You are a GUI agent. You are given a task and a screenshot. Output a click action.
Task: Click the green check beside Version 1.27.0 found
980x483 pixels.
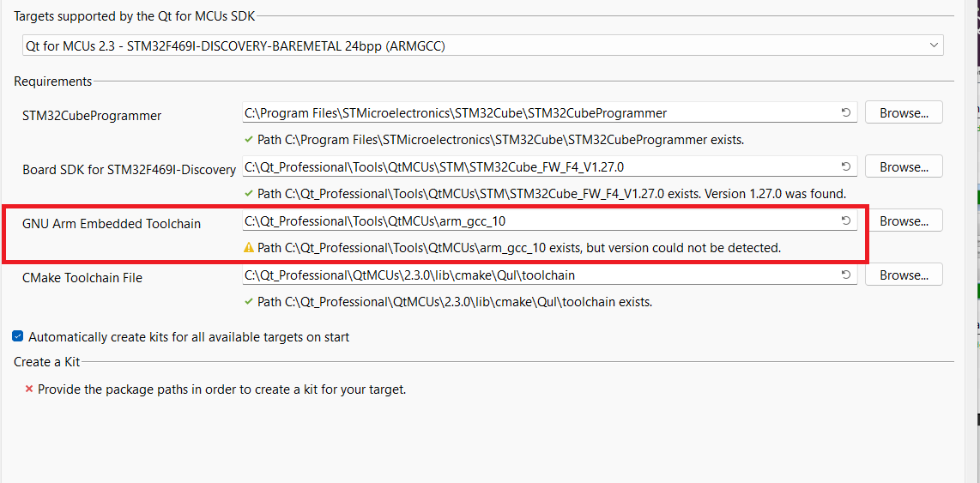point(249,193)
